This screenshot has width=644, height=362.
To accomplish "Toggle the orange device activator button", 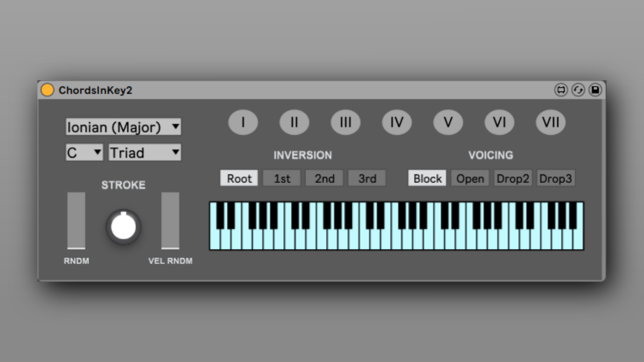I will 47,90.
